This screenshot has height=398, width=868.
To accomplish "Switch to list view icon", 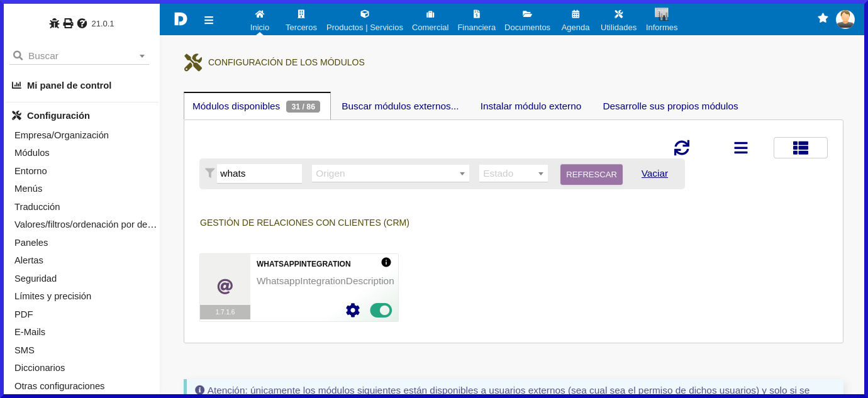I will 741,148.
